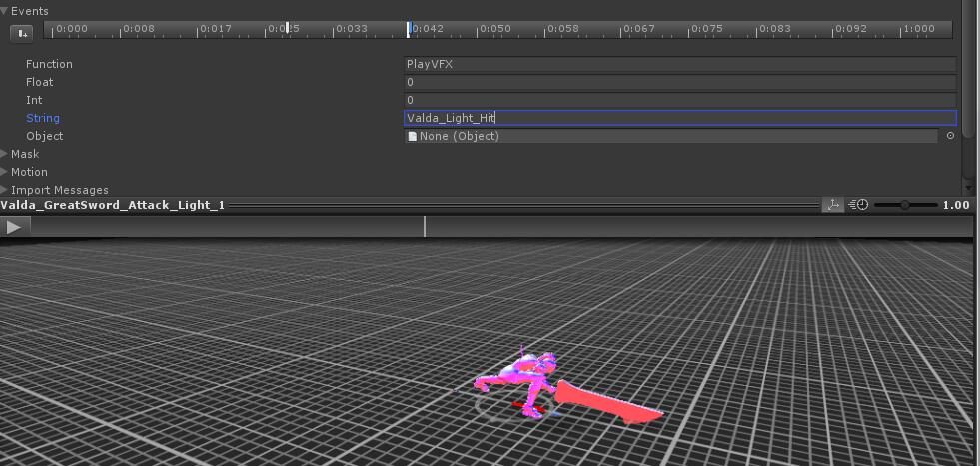Screen dimensions: 980x466
Task: Click the preview playback scrubber position
Action: [425, 226]
